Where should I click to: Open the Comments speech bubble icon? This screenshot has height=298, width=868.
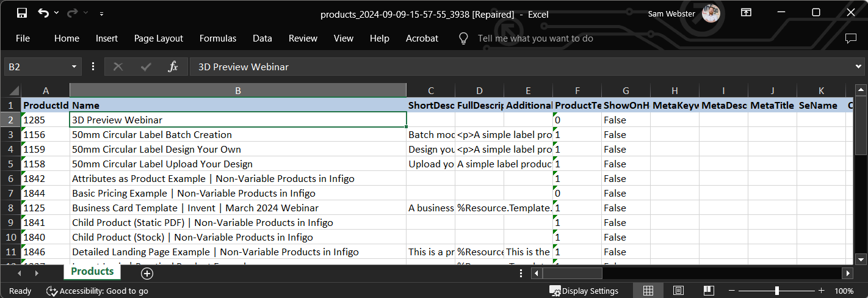coord(850,38)
